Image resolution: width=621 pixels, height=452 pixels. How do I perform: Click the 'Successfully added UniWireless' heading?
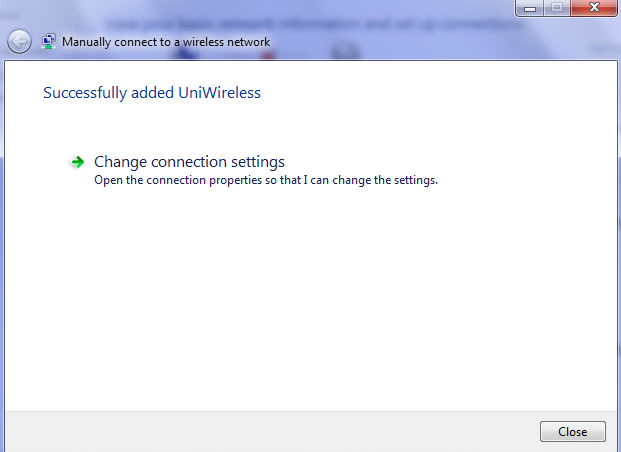[152, 93]
